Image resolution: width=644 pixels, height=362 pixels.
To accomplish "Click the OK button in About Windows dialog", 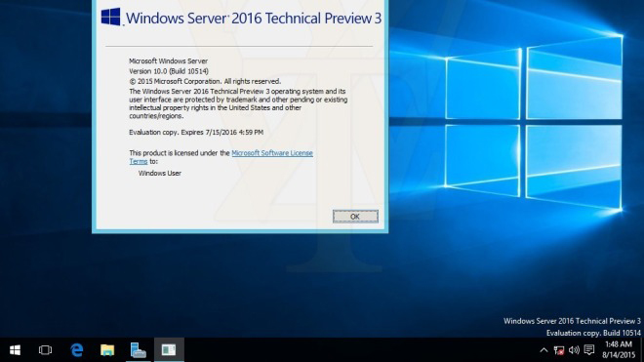I will (355, 217).
